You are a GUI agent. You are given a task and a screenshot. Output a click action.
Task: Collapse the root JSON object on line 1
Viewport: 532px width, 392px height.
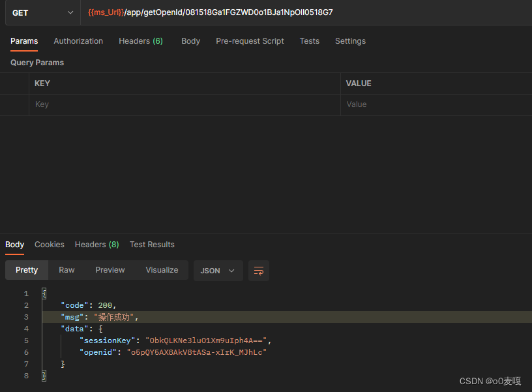[44, 294]
